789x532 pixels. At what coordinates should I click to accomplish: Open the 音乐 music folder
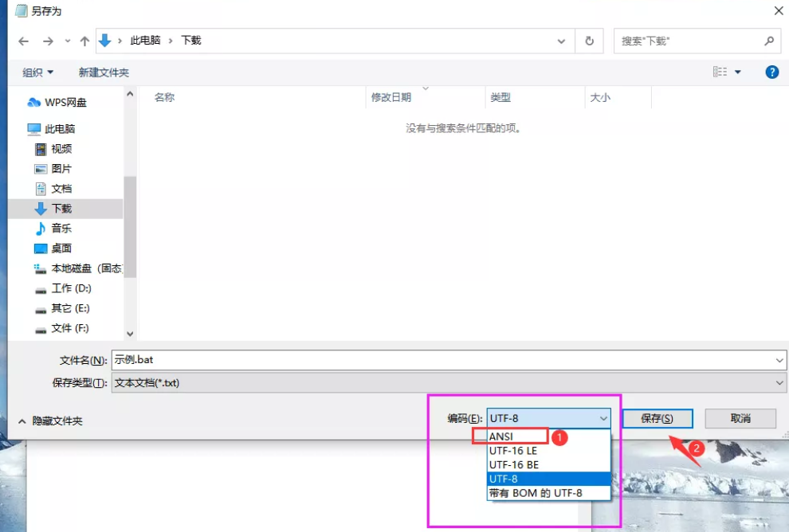coord(61,229)
